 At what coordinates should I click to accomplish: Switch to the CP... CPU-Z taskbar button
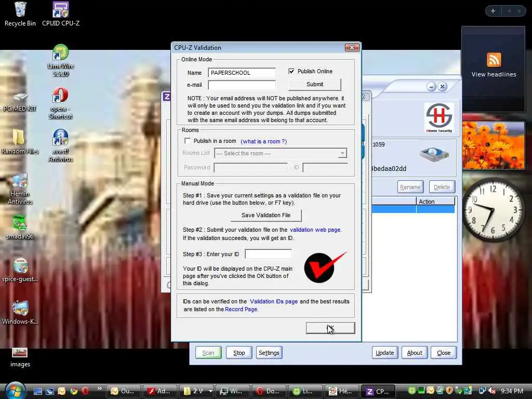tap(378, 391)
